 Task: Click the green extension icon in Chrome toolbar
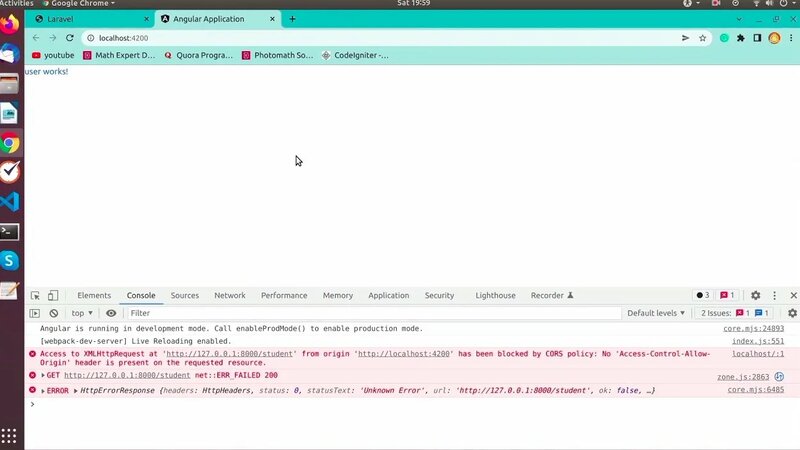click(724, 38)
